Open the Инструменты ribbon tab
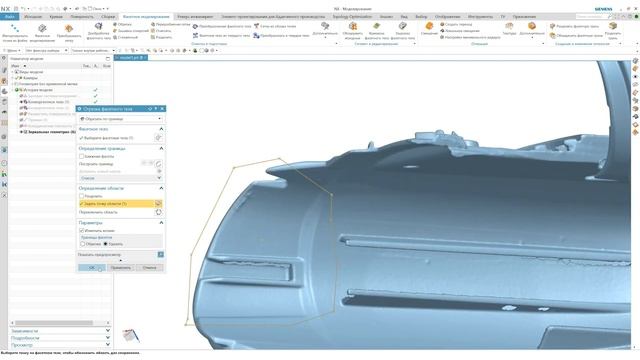640x360 pixels. point(480,17)
